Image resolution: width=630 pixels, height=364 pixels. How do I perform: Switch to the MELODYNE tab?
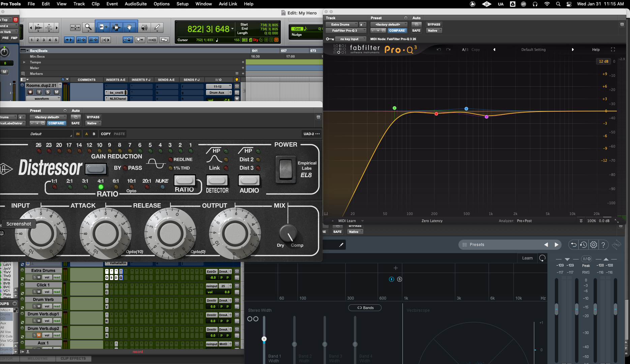(x=37, y=359)
